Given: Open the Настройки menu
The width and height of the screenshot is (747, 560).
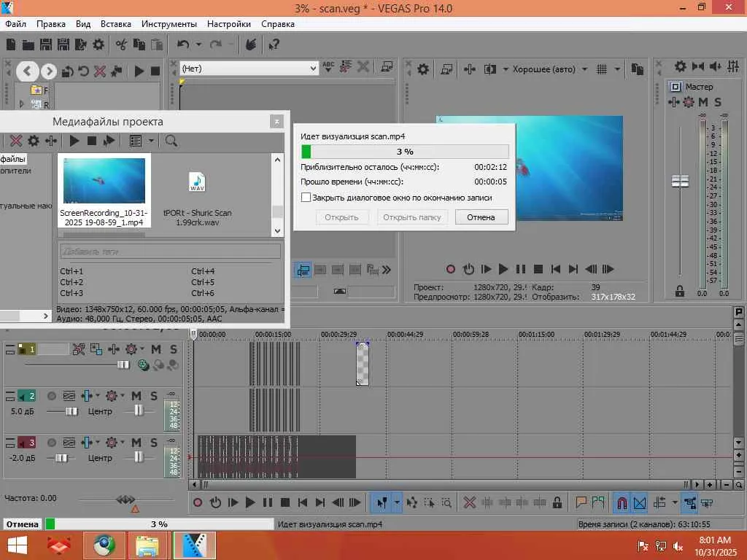Looking at the screenshot, I should click(x=228, y=24).
